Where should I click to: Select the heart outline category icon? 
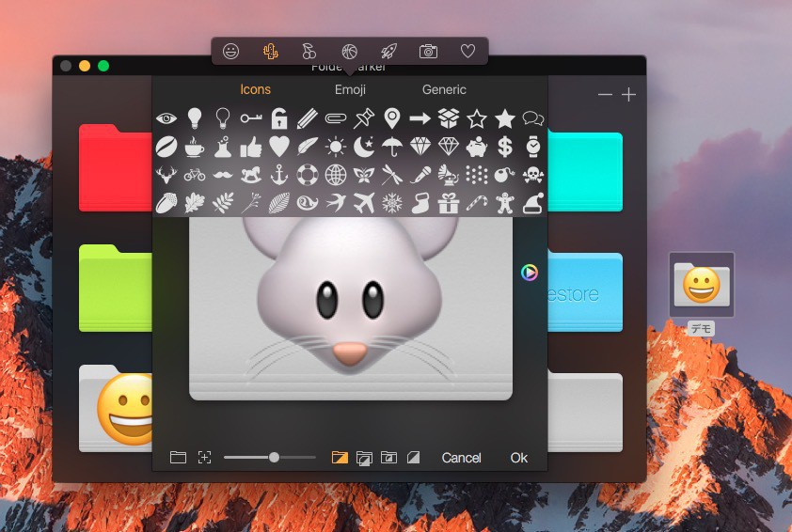tap(467, 51)
